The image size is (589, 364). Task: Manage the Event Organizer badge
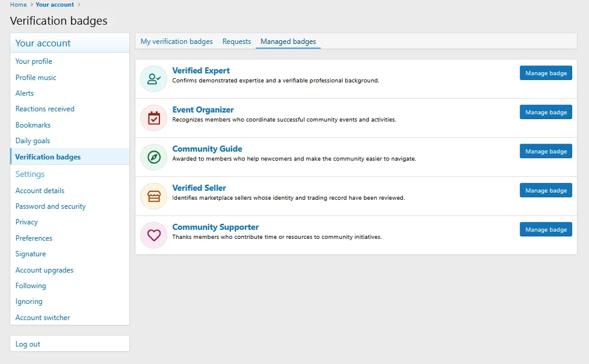pyautogui.click(x=546, y=112)
